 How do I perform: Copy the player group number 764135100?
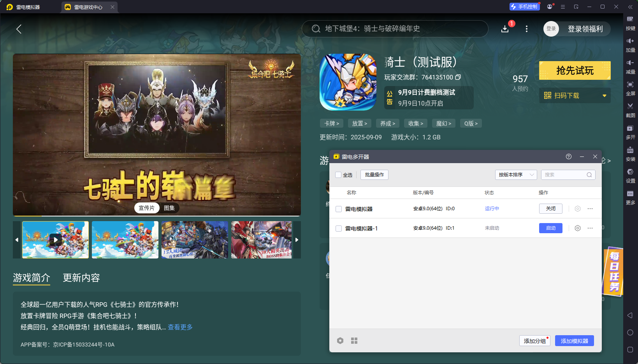458,77
